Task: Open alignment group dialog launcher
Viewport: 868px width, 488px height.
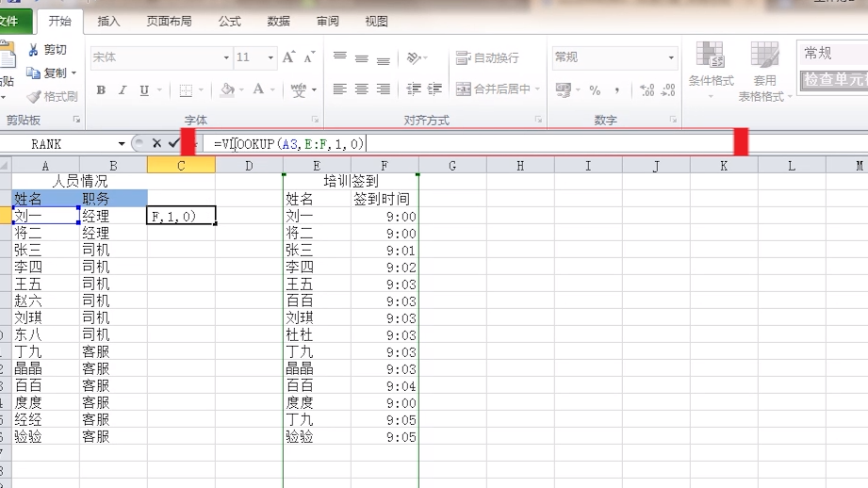Action: pos(538,120)
